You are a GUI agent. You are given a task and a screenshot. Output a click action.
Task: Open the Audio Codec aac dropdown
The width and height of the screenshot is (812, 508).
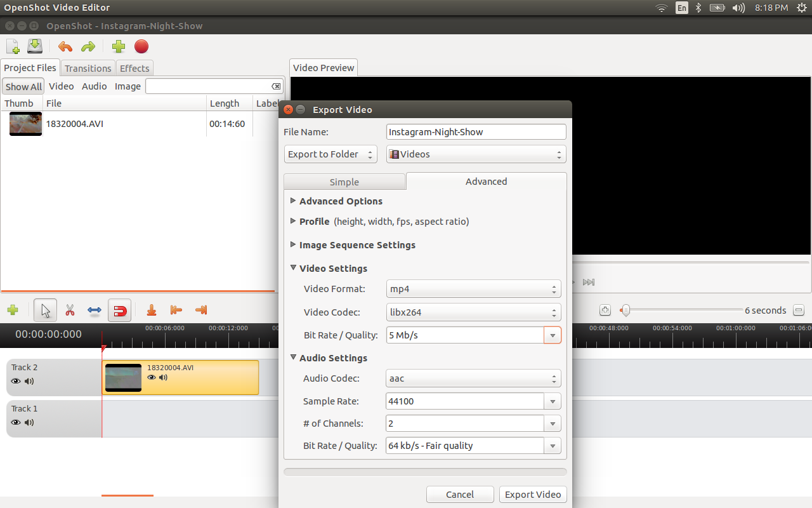[474, 378]
